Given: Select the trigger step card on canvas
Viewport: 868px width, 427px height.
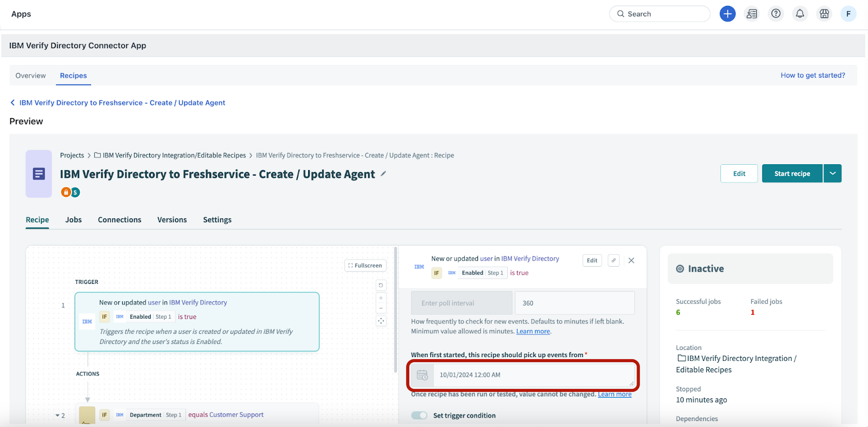Looking at the screenshot, I should tap(197, 322).
